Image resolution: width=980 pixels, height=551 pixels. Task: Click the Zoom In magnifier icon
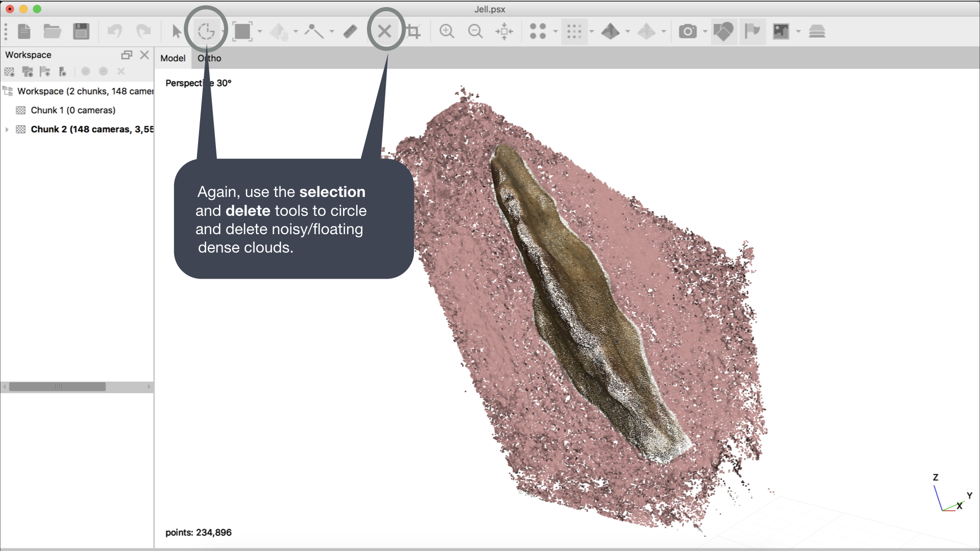pos(447,32)
